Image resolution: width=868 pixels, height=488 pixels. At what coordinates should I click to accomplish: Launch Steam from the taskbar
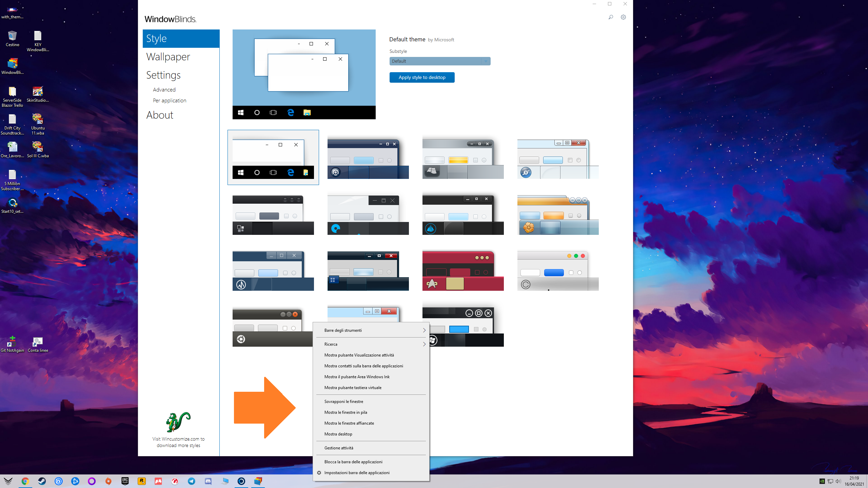(x=42, y=481)
